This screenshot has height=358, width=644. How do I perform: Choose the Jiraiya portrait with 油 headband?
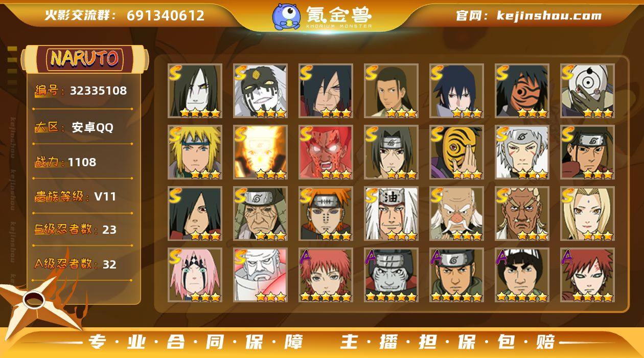391,214
